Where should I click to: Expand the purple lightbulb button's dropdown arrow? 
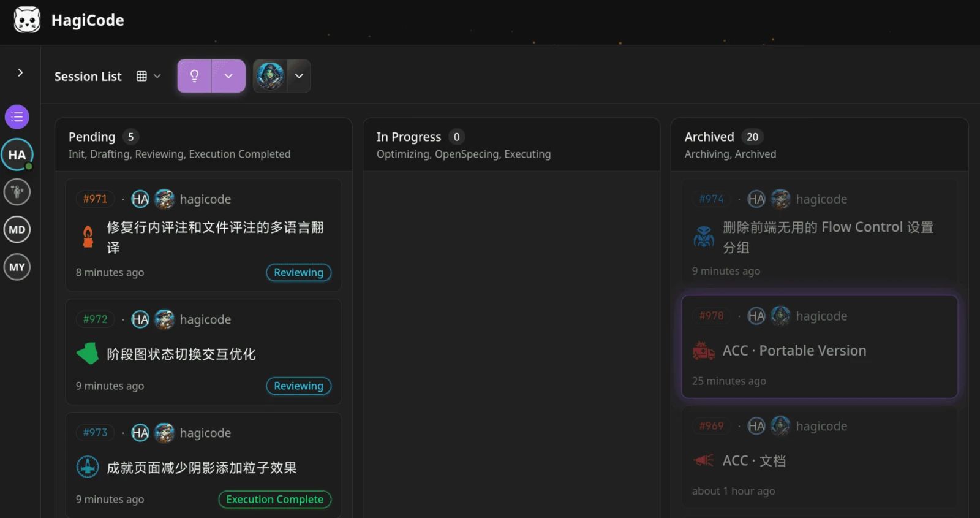(228, 76)
